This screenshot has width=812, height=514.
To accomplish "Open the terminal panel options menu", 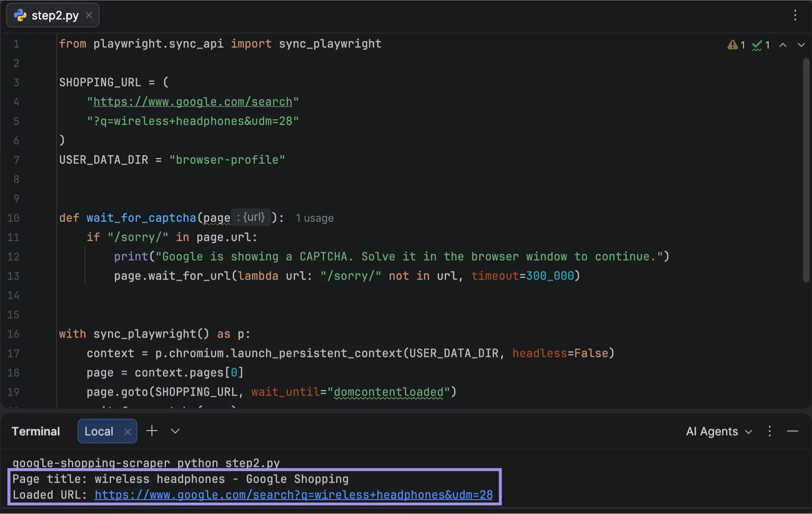I will 770,431.
